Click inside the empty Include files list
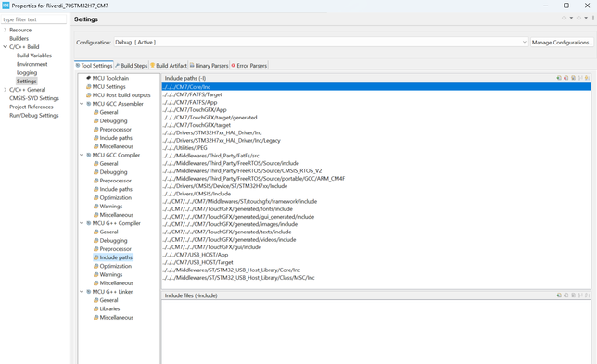The height and width of the screenshot is (364, 597). click(x=376, y=332)
